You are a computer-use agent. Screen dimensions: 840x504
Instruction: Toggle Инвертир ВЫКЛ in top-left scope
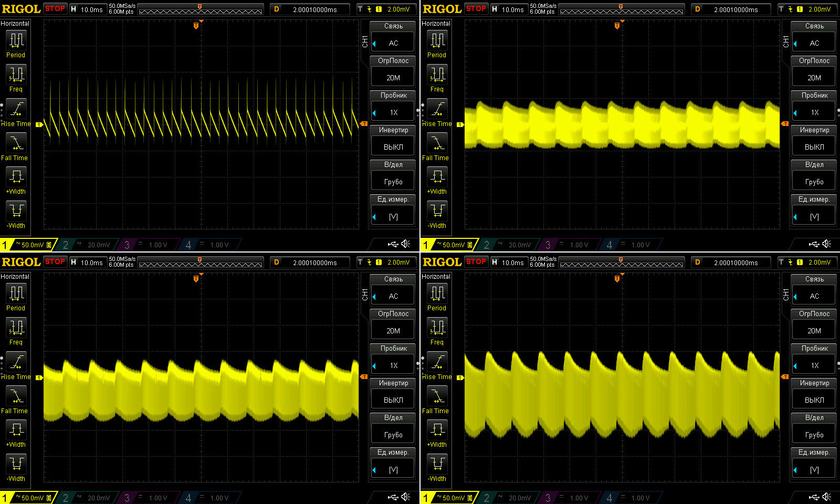(393, 146)
